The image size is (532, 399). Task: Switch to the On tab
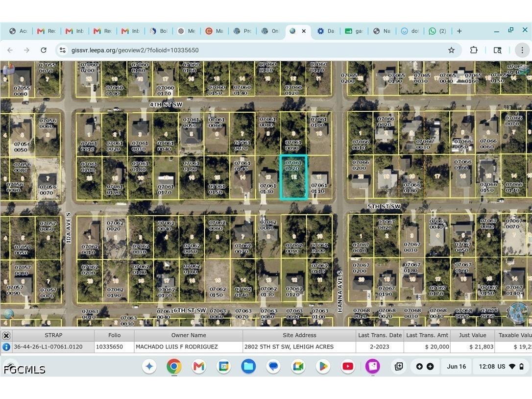tap(270, 31)
